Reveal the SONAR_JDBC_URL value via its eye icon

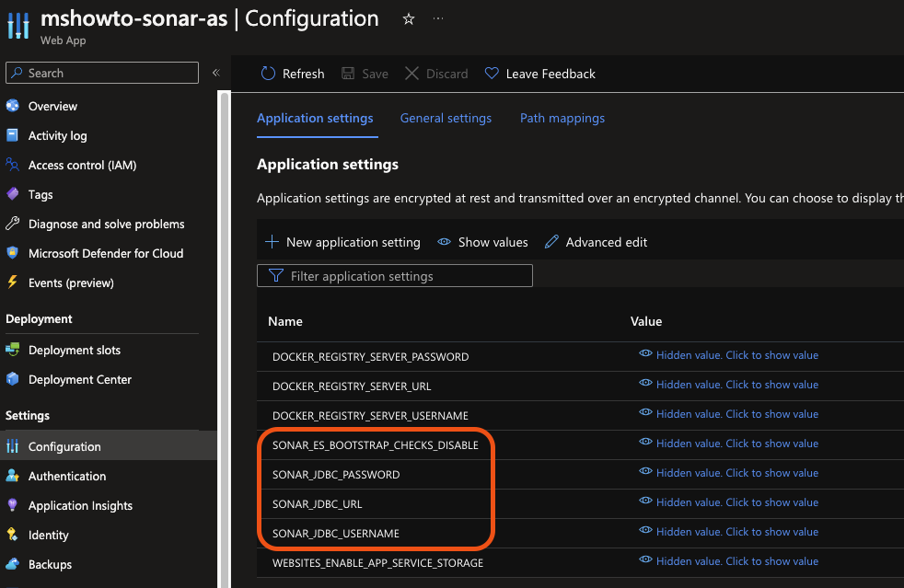(x=645, y=501)
